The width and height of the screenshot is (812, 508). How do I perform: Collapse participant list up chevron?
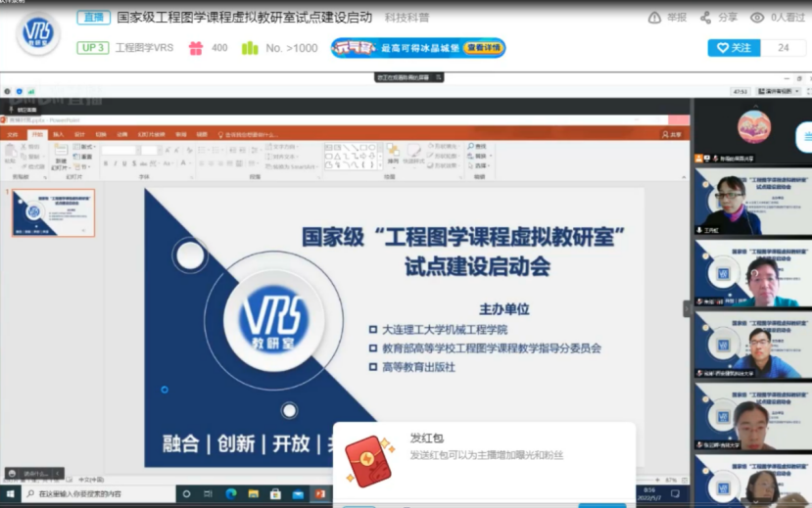point(755,106)
